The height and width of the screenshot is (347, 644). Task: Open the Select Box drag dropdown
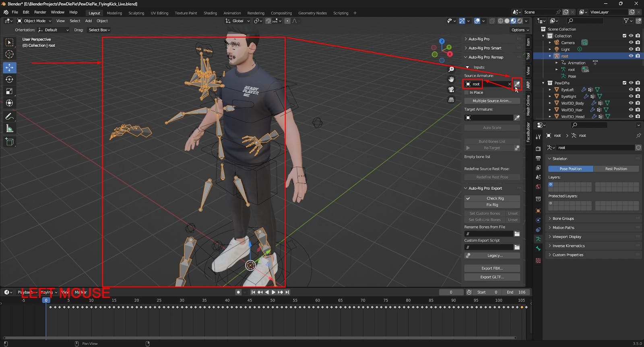(99, 30)
